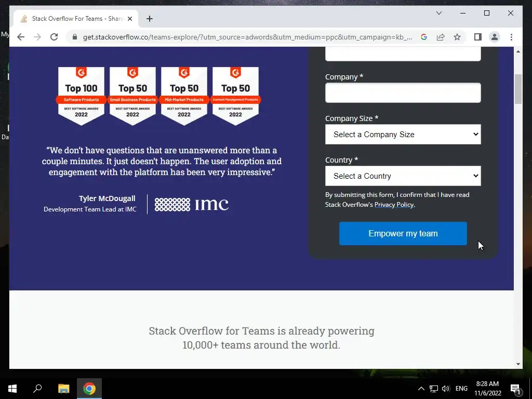532x399 pixels.
Task: Click Tyler McDougall name text
Action: click(107, 198)
